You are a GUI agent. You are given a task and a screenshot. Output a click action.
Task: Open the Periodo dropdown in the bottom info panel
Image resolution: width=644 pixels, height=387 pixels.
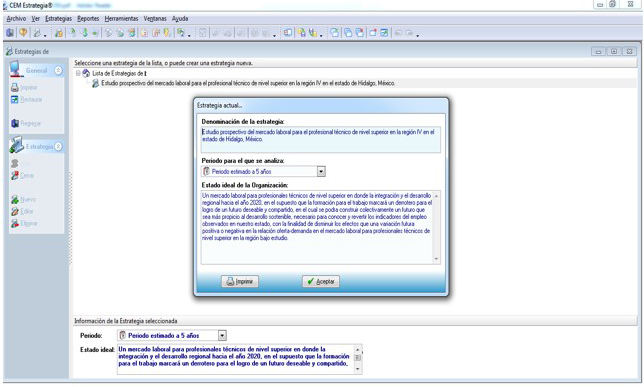point(222,336)
